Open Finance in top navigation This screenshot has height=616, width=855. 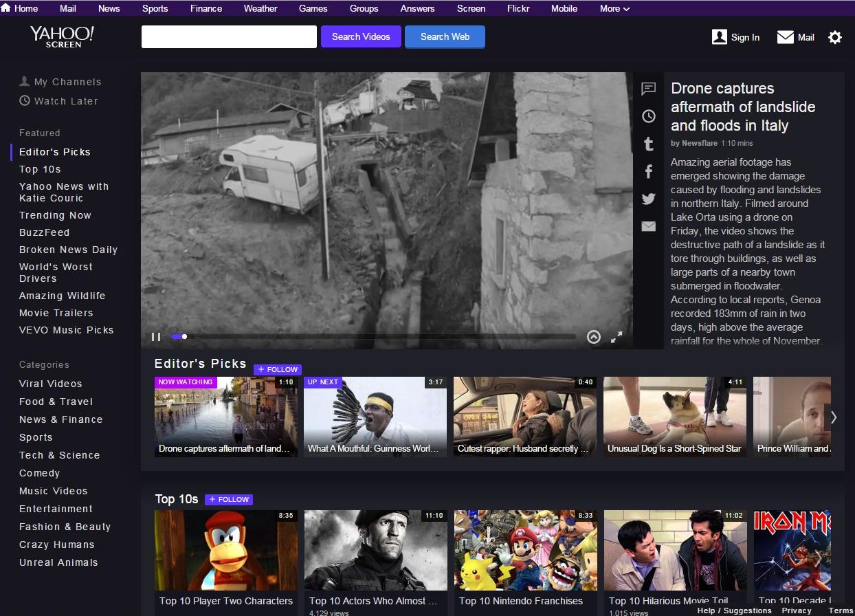[x=206, y=8]
